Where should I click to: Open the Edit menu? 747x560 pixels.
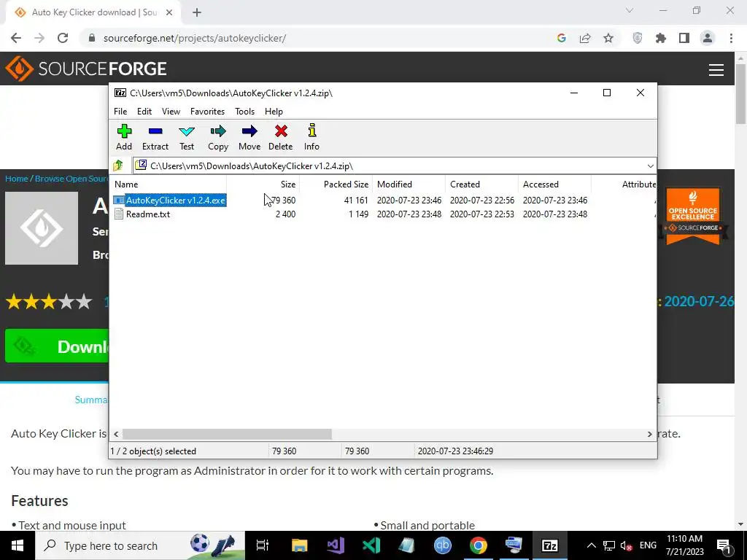[x=144, y=112]
